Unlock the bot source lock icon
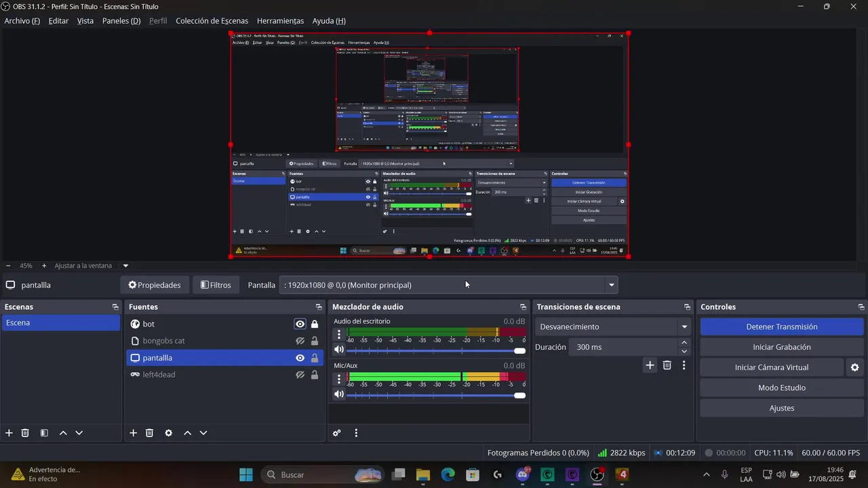This screenshot has height=488, width=868. click(x=315, y=324)
